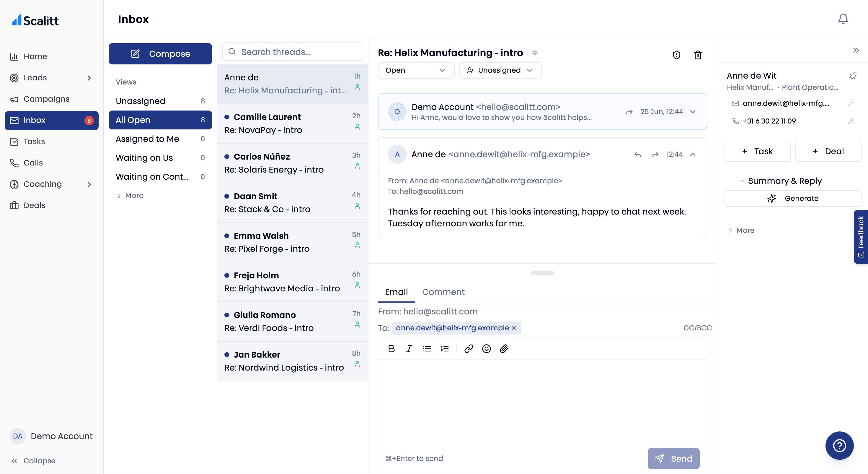
Task: Click the notifications bell icon
Action: click(843, 19)
